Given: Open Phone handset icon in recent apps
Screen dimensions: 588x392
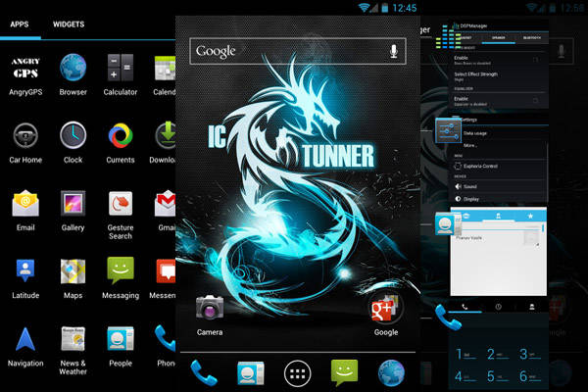Looking at the screenshot, I should coord(448,318).
